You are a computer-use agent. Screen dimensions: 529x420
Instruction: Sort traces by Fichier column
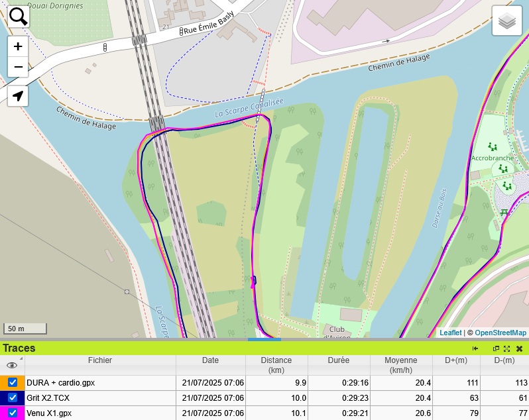point(99,360)
